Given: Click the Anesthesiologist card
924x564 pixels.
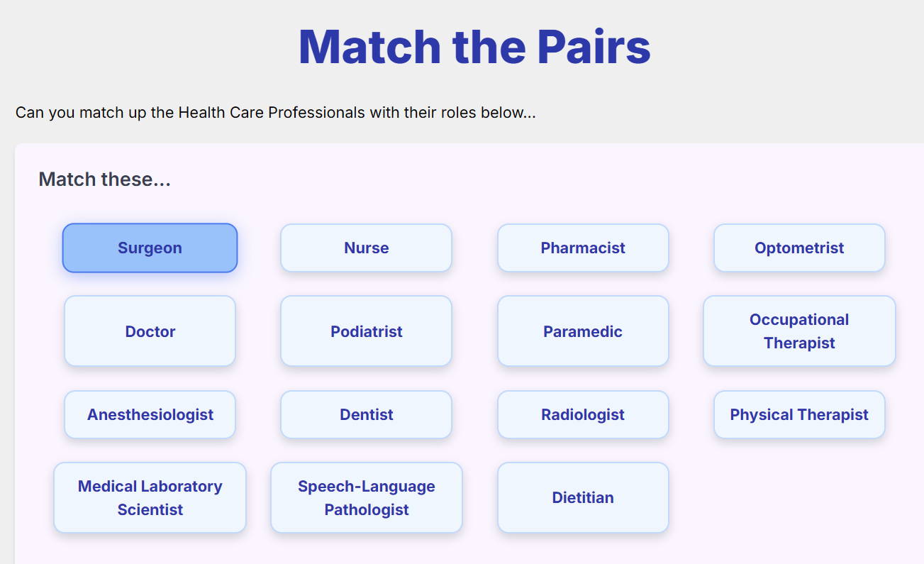Looking at the screenshot, I should coord(150,414).
